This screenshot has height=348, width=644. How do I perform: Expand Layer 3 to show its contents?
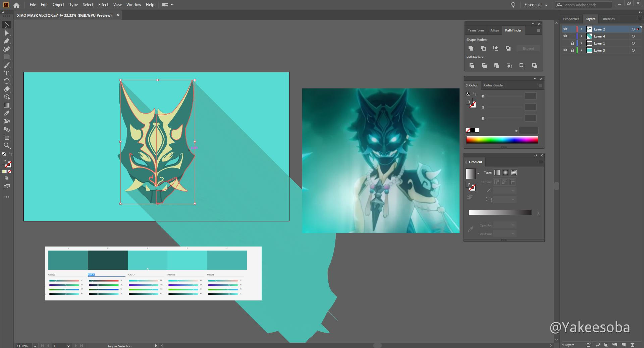(x=581, y=51)
